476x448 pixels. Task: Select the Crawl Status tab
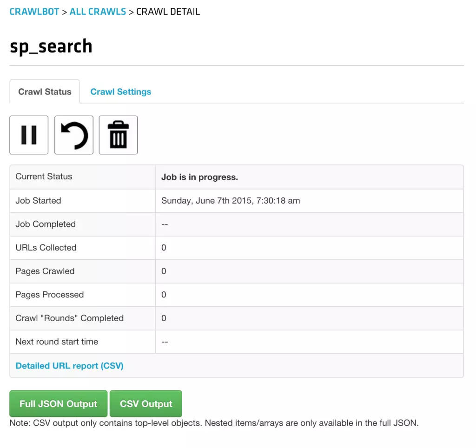click(45, 92)
